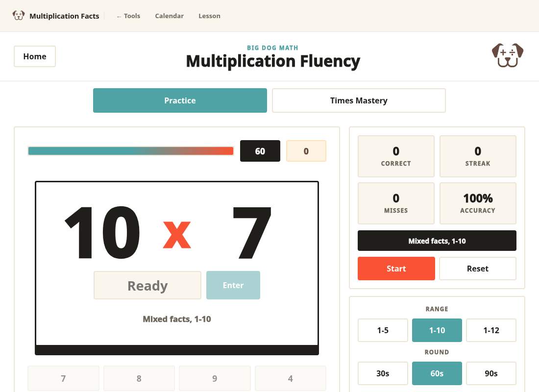The image size is (539, 392).
Task: Start the practice round
Action: [396, 269]
